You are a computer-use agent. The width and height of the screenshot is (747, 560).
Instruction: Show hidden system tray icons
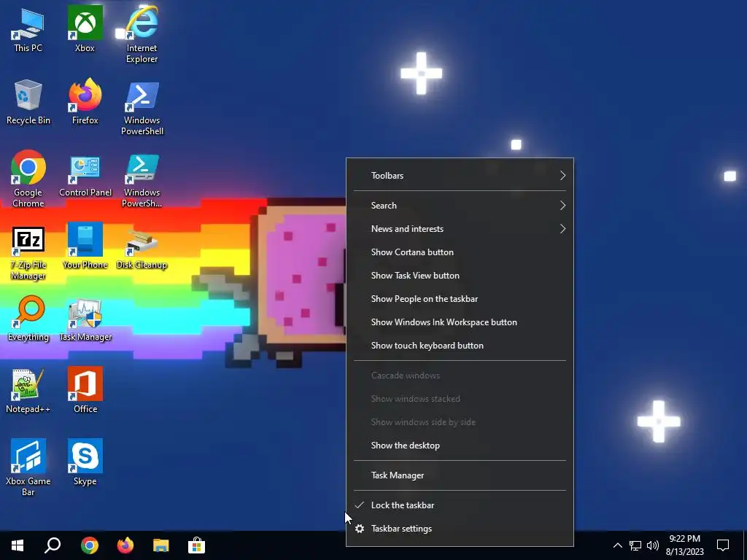pos(617,545)
